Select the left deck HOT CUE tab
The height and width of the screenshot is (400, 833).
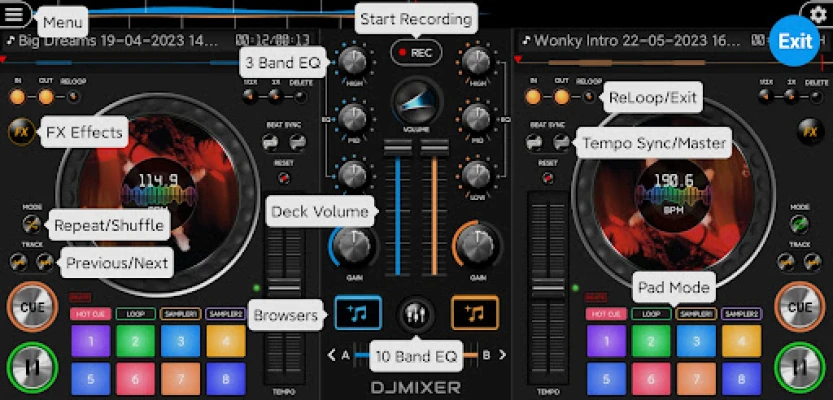(89, 314)
